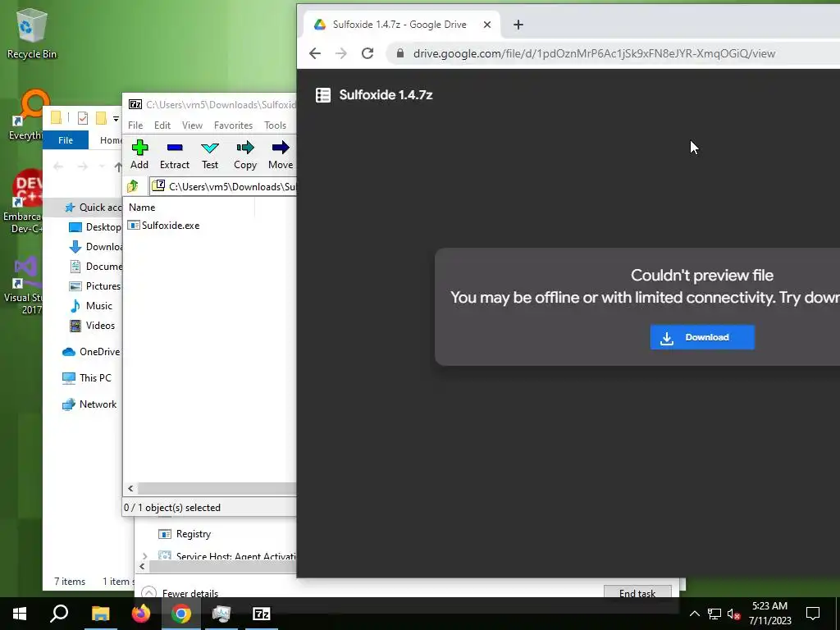Open the notification center icon

(x=813, y=614)
